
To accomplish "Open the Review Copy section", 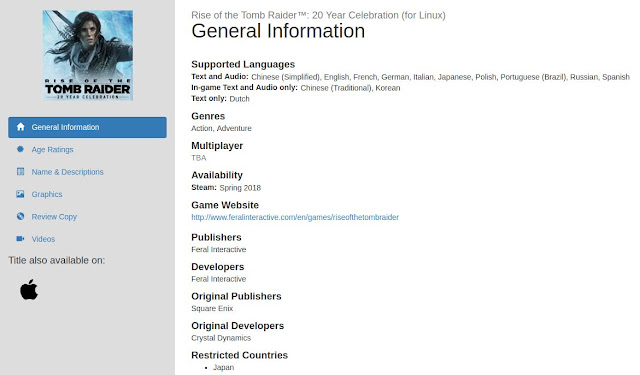I will point(54,217).
